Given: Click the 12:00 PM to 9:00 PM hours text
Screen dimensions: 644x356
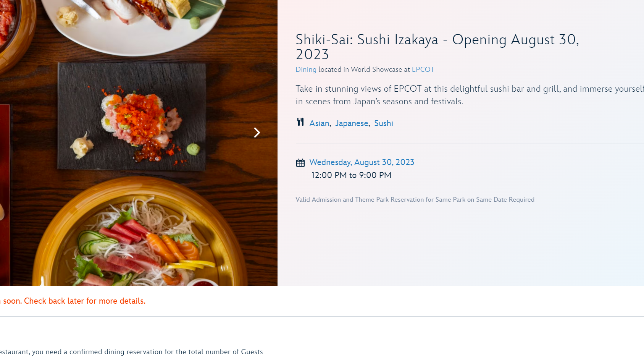Looking at the screenshot, I should (x=351, y=175).
